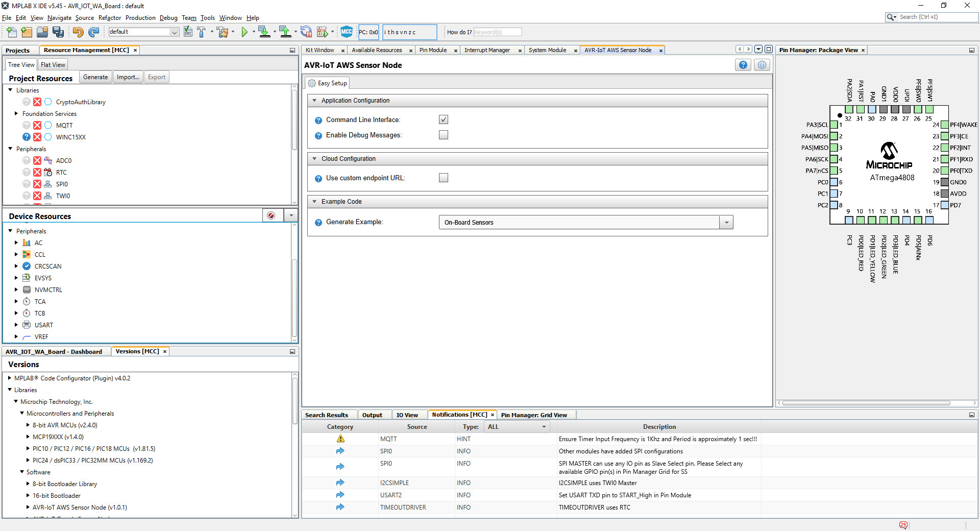
Task: Open the Production menu
Action: (140, 18)
